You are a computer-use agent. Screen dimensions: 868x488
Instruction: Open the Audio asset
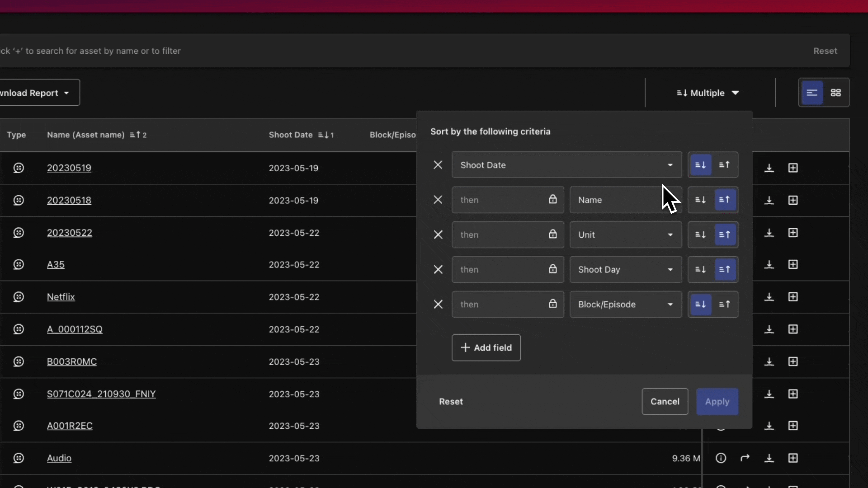tap(59, 458)
